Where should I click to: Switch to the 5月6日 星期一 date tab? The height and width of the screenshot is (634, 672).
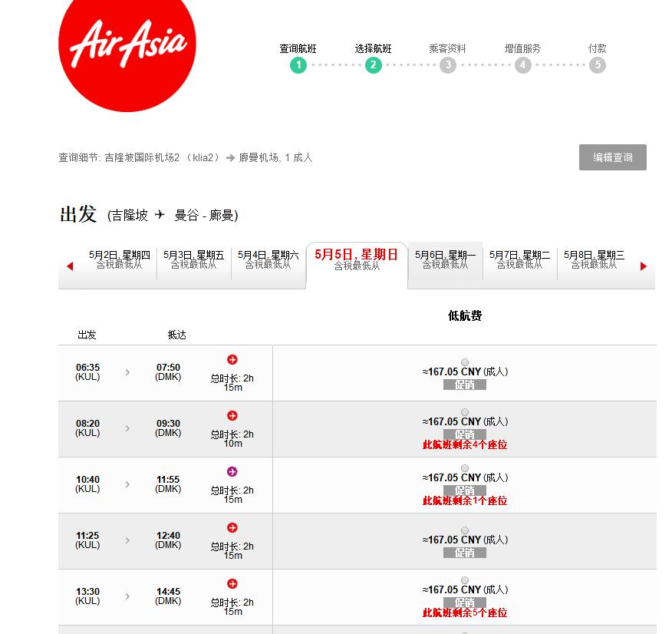(x=445, y=259)
